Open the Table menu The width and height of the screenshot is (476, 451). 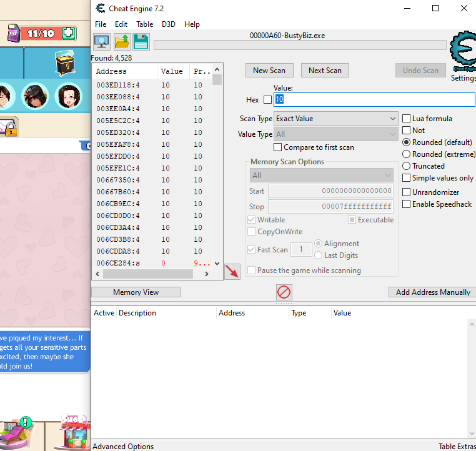coord(144,24)
